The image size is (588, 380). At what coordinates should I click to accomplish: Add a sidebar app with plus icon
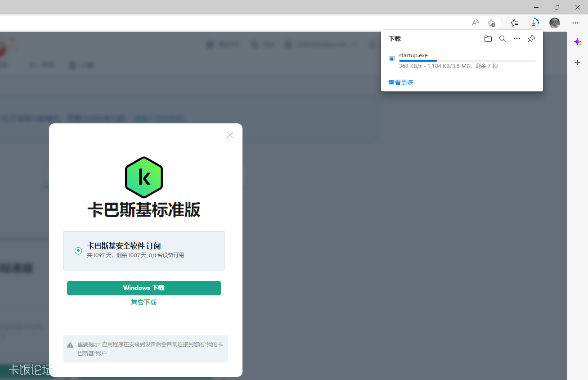[x=578, y=63]
